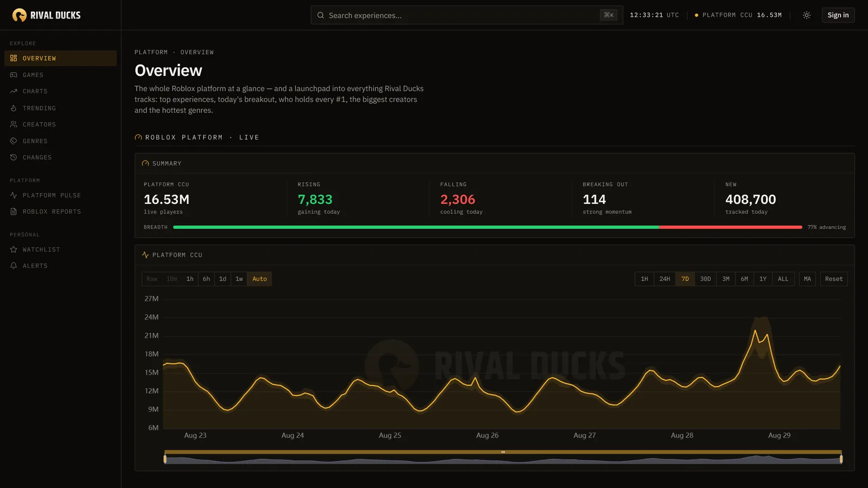Viewport: 868px width, 488px height.
Task: Click the search magnifier icon
Action: (x=321, y=15)
